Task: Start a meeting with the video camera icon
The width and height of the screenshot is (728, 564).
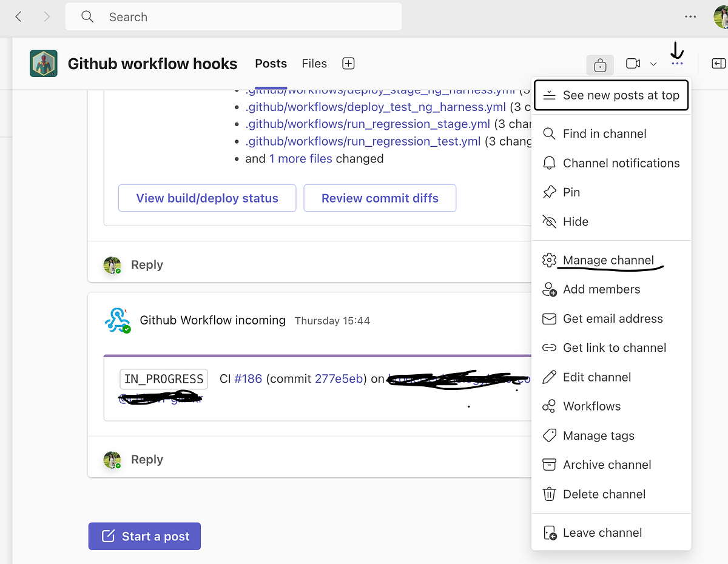Action: tap(633, 63)
